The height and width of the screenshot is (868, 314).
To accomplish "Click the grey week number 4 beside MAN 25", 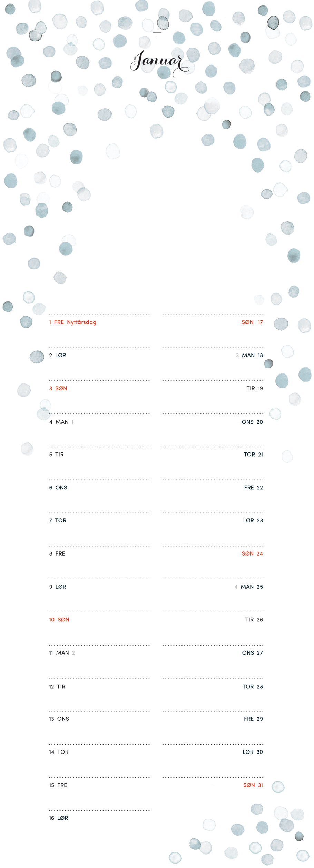I will pos(236,587).
